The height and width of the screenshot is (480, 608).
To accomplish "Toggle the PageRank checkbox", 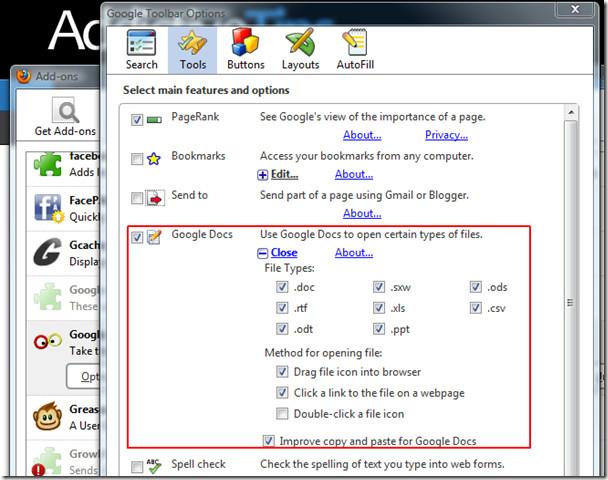I will click(x=137, y=119).
